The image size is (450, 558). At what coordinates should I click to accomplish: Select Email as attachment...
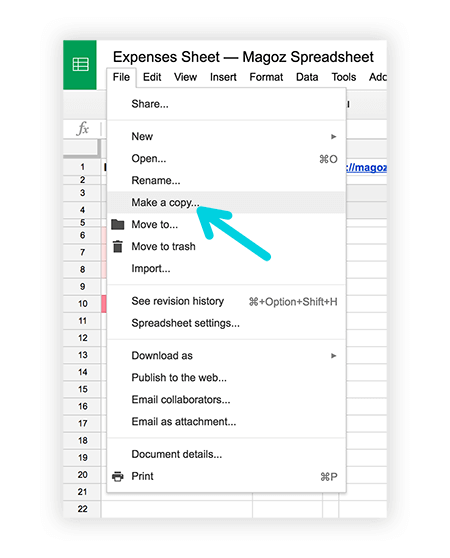(226, 422)
